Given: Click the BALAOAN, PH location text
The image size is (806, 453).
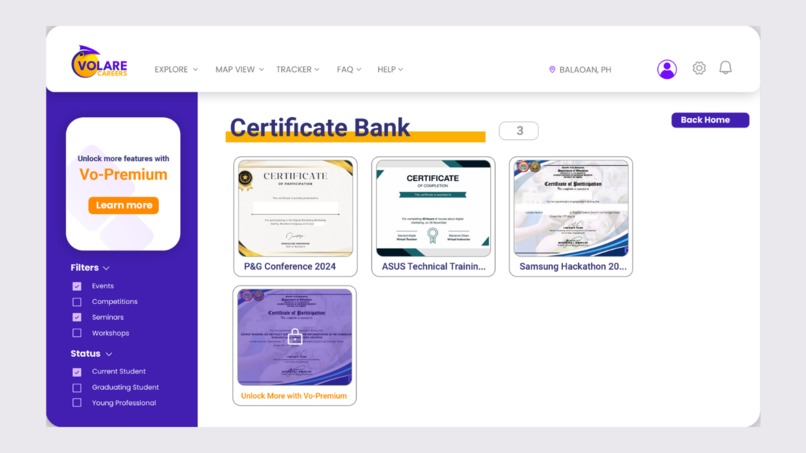Looking at the screenshot, I should tap(585, 69).
